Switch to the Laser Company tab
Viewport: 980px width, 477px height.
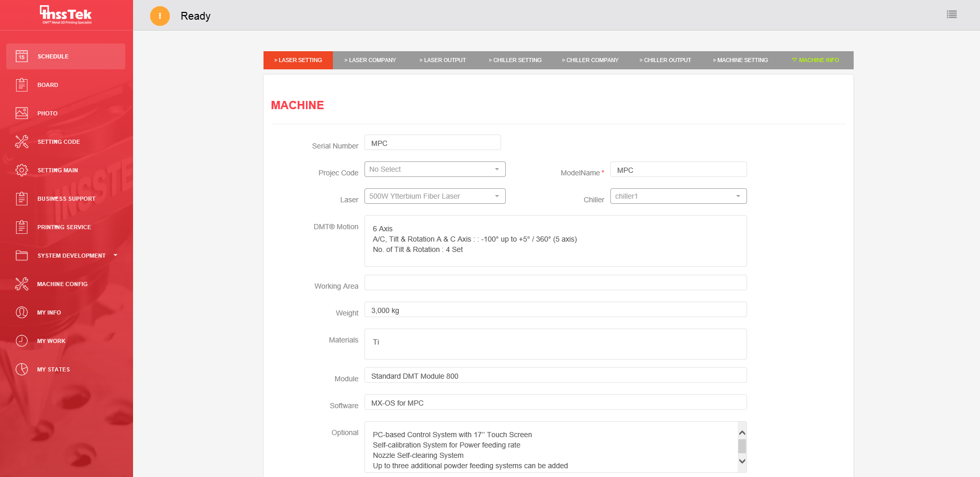[370, 60]
